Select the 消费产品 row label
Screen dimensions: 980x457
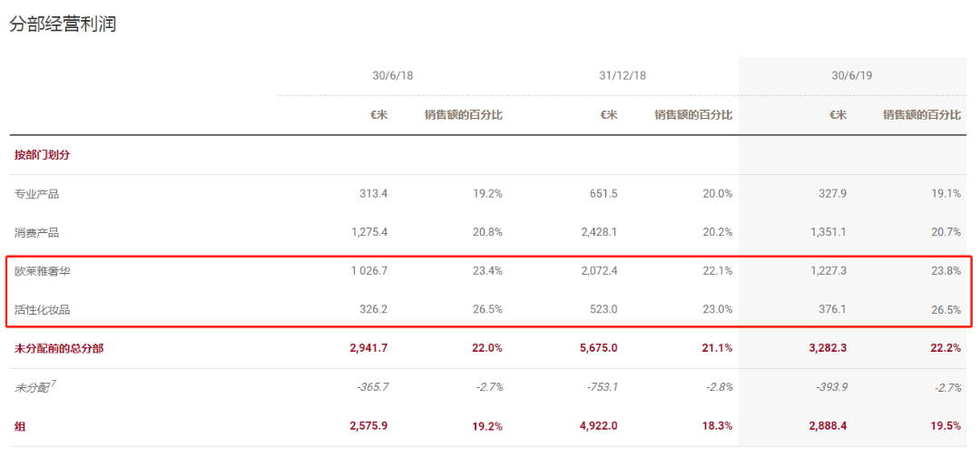pyautogui.click(x=36, y=233)
